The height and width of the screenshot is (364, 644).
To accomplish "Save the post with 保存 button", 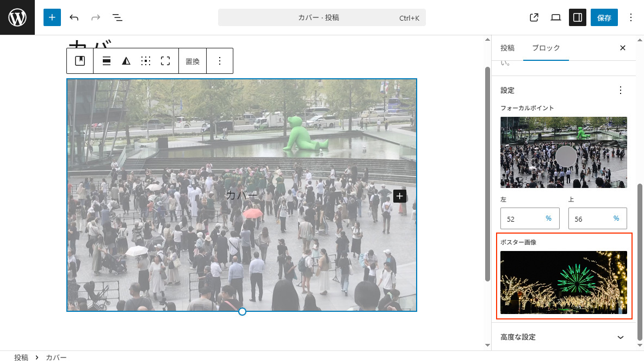I will [604, 17].
